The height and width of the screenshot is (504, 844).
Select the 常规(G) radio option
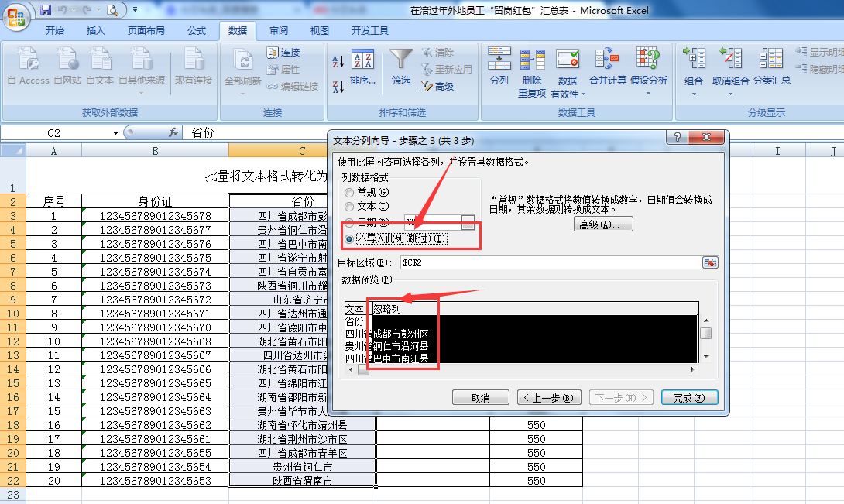click(x=349, y=192)
